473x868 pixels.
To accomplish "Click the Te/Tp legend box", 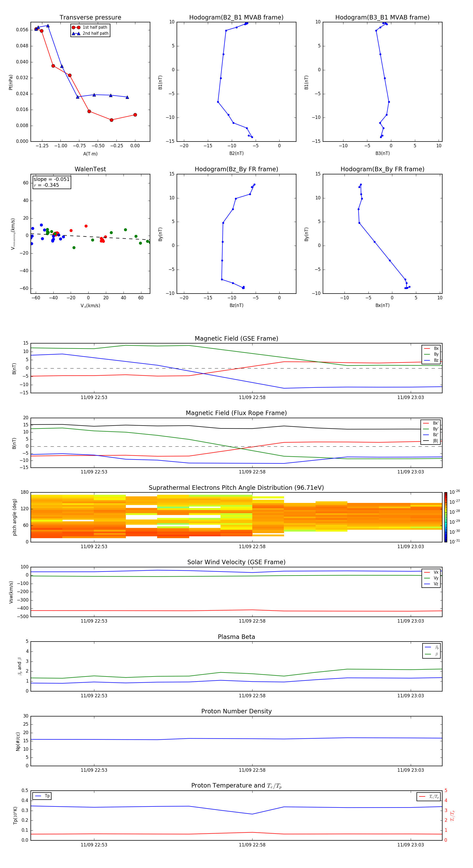I will (429, 797).
